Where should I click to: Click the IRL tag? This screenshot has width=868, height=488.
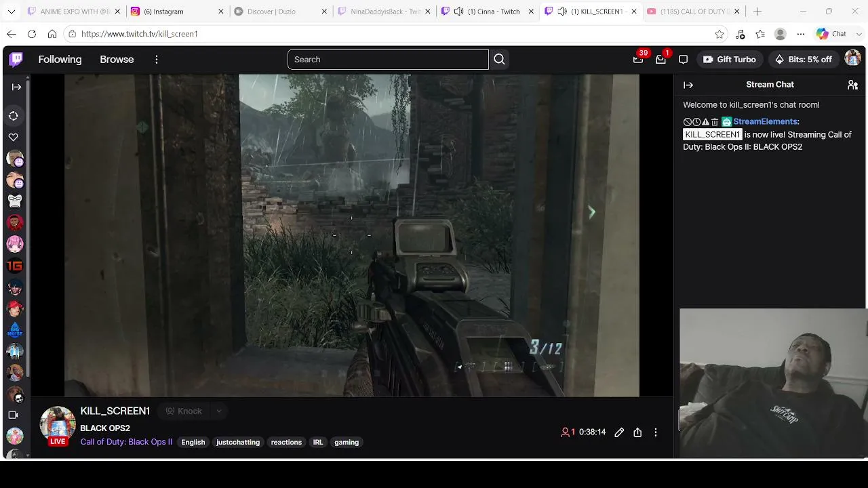tap(318, 443)
